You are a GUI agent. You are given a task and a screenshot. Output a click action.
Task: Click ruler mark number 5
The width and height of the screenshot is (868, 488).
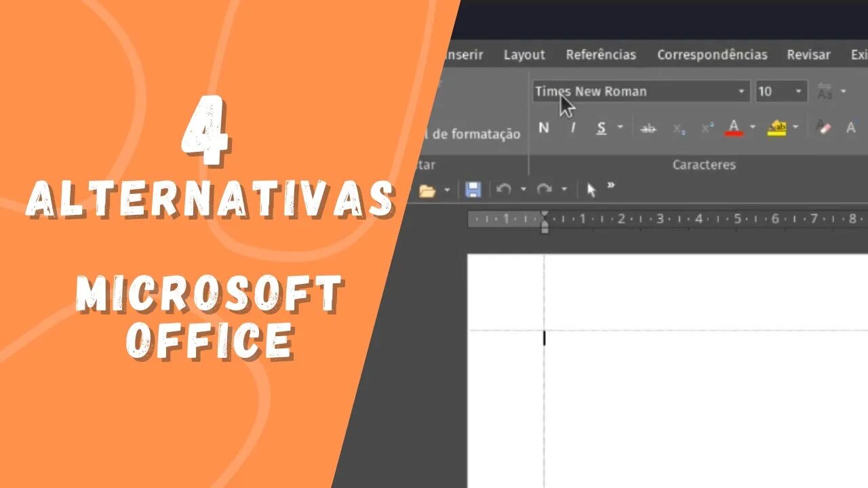(x=737, y=219)
